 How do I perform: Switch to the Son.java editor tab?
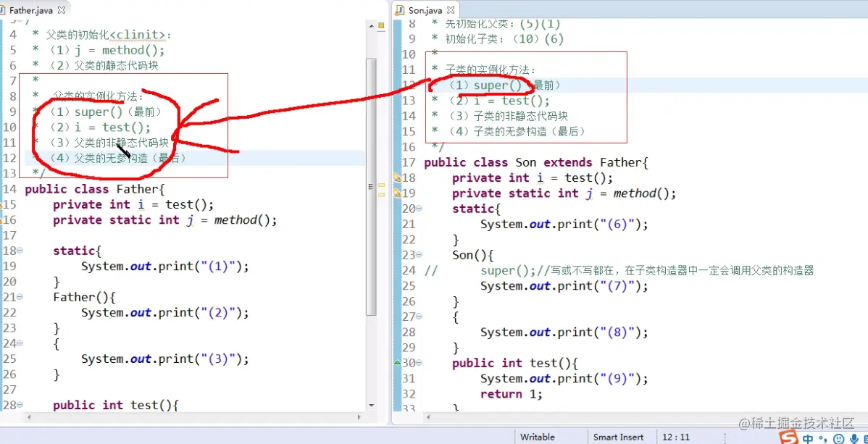[x=425, y=10]
